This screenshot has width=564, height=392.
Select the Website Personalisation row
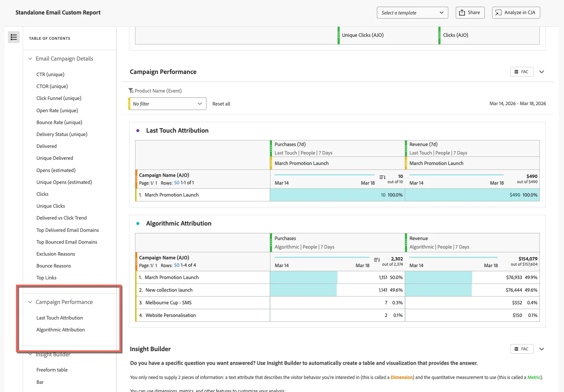(x=337, y=315)
